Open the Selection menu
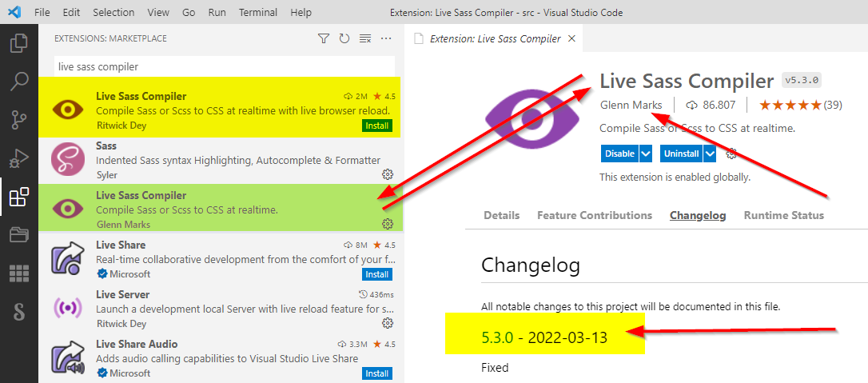Viewport: 868px width, 383px height. point(113,12)
